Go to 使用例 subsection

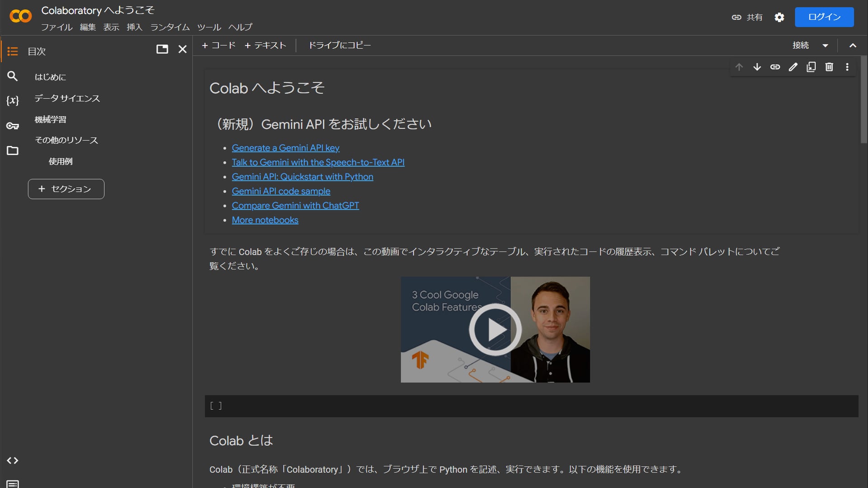(x=61, y=161)
